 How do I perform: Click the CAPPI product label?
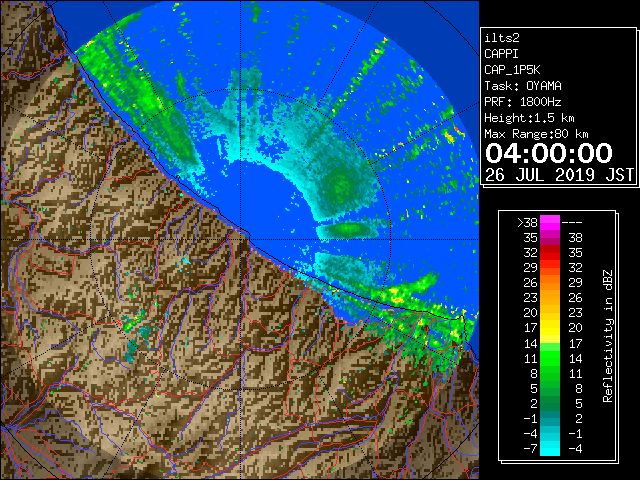click(501, 54)
